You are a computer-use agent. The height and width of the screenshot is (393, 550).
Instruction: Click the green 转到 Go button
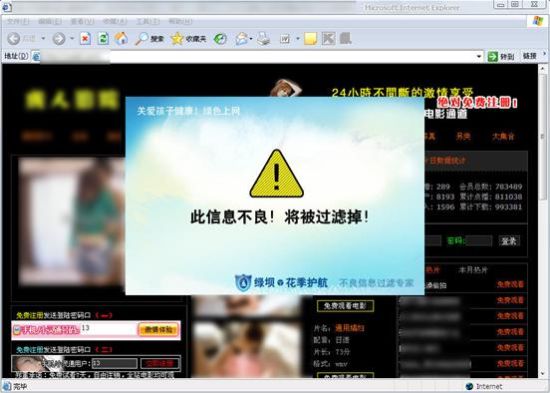(501, 56)
